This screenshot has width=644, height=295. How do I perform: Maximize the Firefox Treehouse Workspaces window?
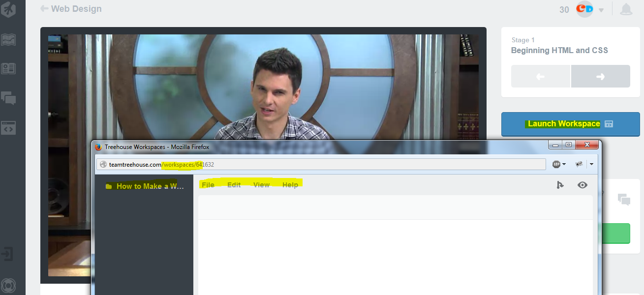pyautogui.click(x=568, y=145)
